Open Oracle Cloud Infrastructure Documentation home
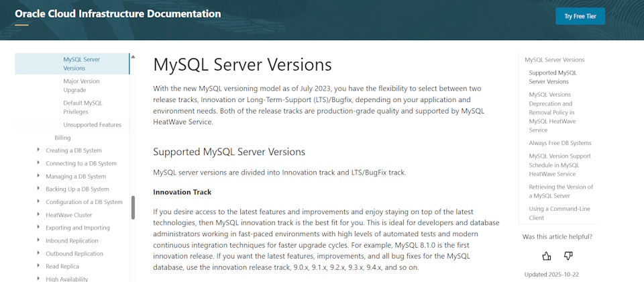Image resolution: width=644 pixels, height=282 pixels. [118, 13]
